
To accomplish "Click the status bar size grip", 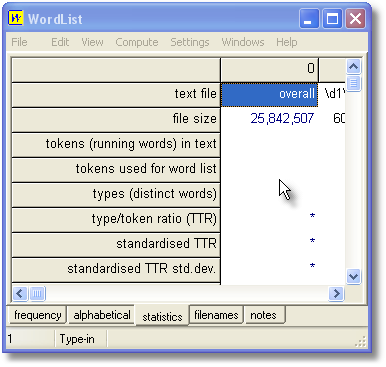I will pos(361,342).
